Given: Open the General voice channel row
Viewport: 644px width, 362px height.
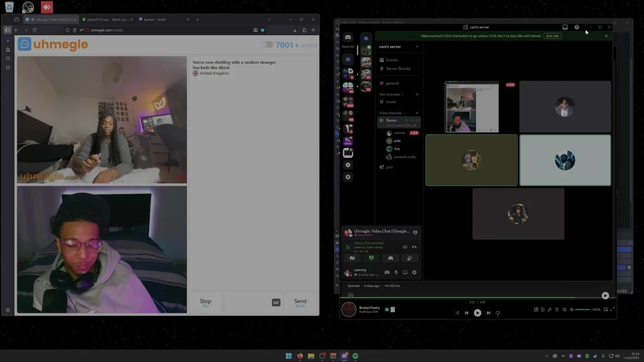Looking at the screenshot, I should [399, 122].
